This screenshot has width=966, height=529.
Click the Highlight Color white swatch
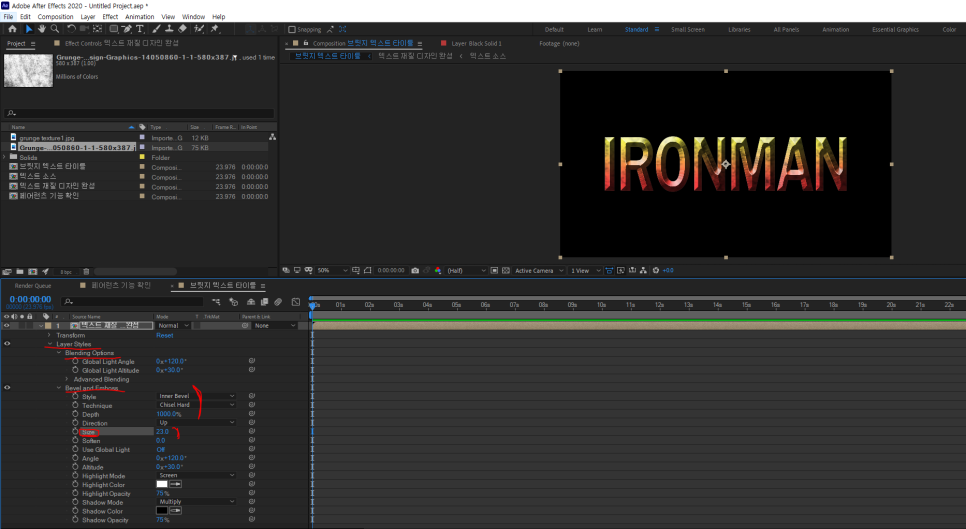[x=162, y=484]
